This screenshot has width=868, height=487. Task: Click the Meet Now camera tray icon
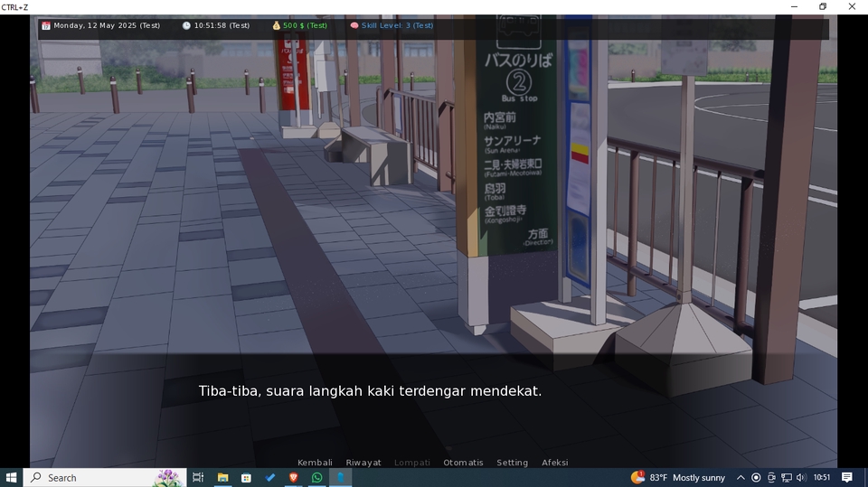pos(771,478)
